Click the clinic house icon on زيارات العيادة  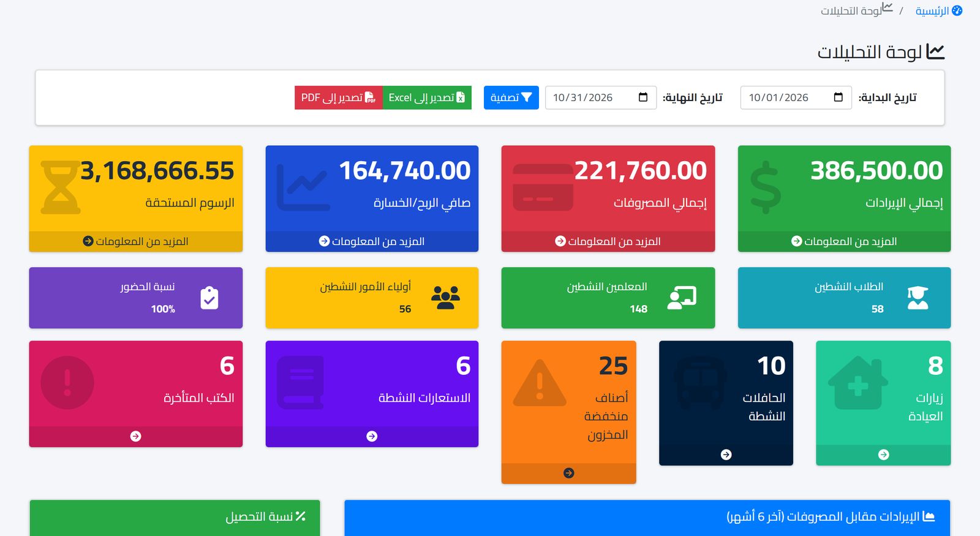858,383
